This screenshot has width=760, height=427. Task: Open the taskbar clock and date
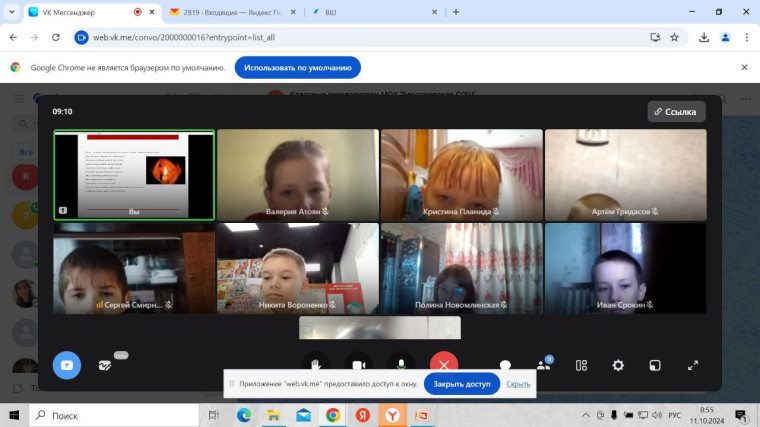(707, 415)
